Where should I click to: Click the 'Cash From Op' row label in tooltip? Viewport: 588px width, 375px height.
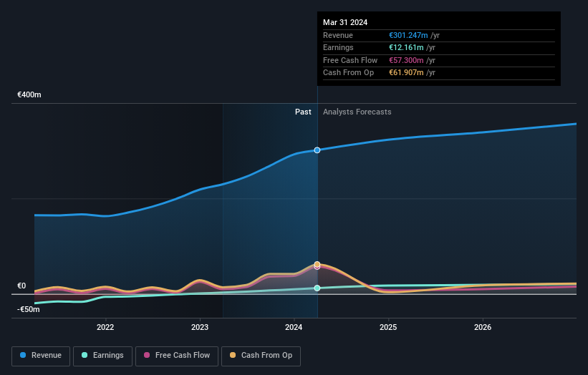click(348, 73)
